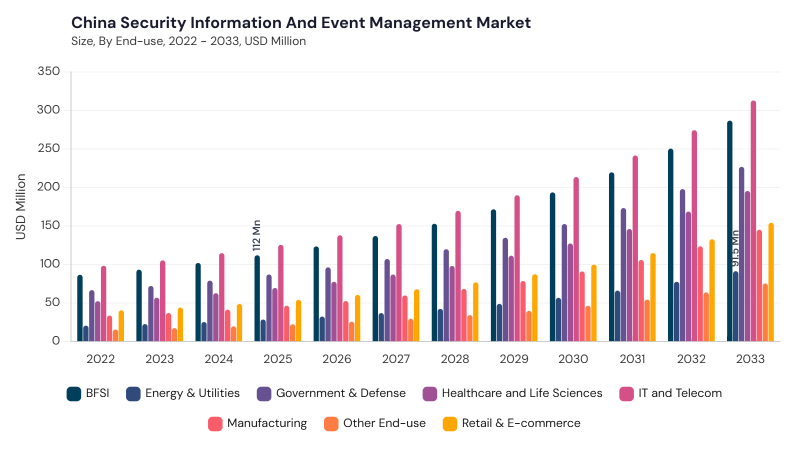Click the 2025 BFSI bar

click(x=257, y=298)
